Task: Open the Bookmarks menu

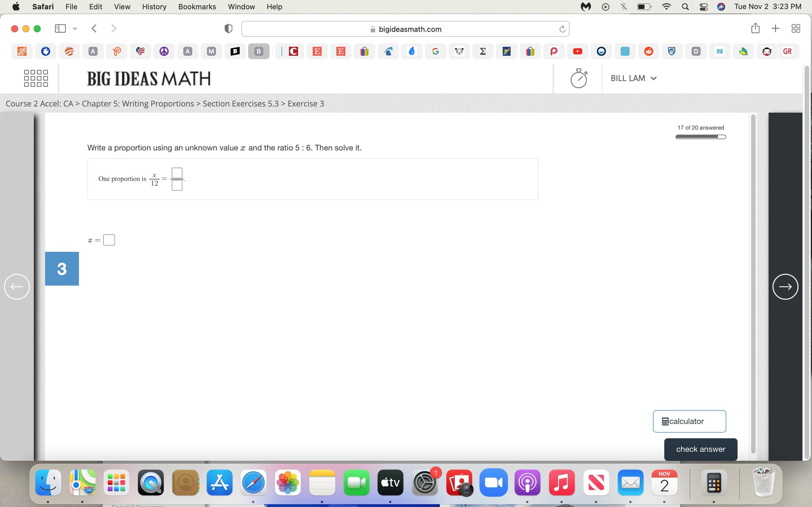Action: [197, 7]
